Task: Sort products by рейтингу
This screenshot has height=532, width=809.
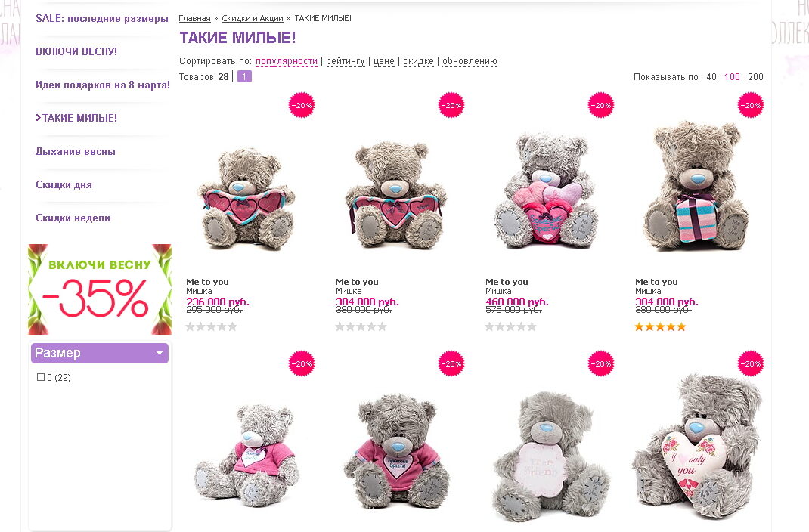Action: tap(345, 61)
